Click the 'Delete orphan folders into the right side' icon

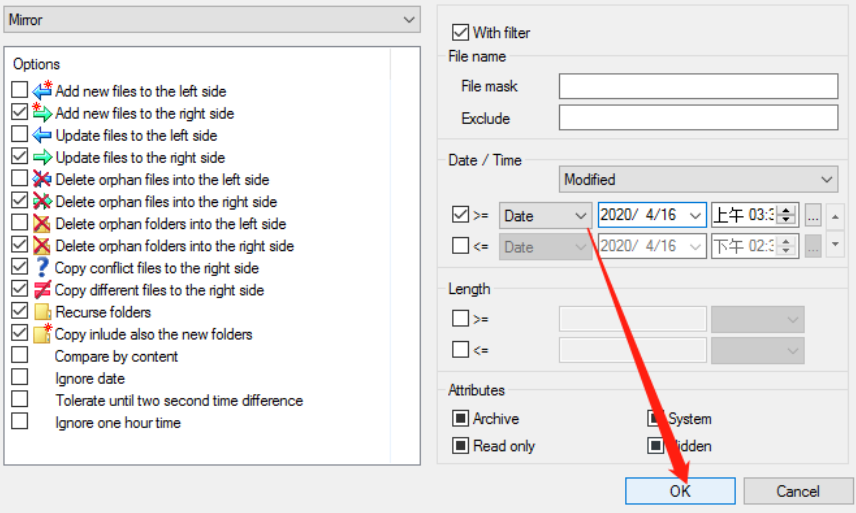coord(42,246)
